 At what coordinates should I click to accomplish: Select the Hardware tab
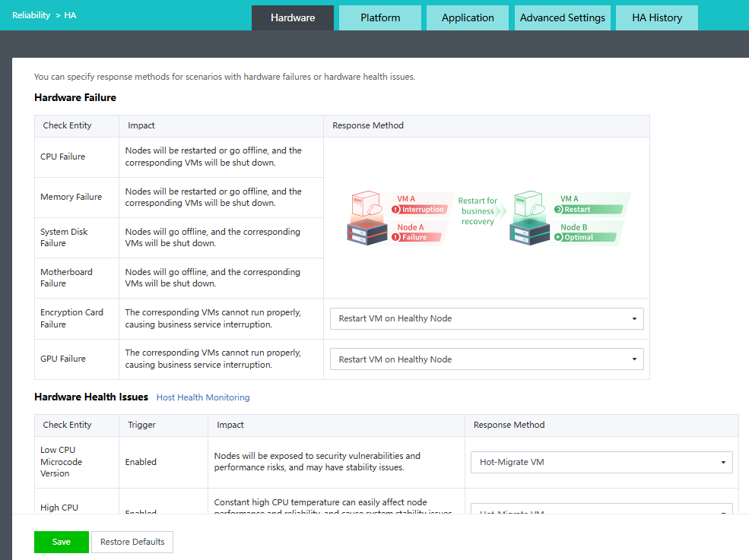pos(293,17)
